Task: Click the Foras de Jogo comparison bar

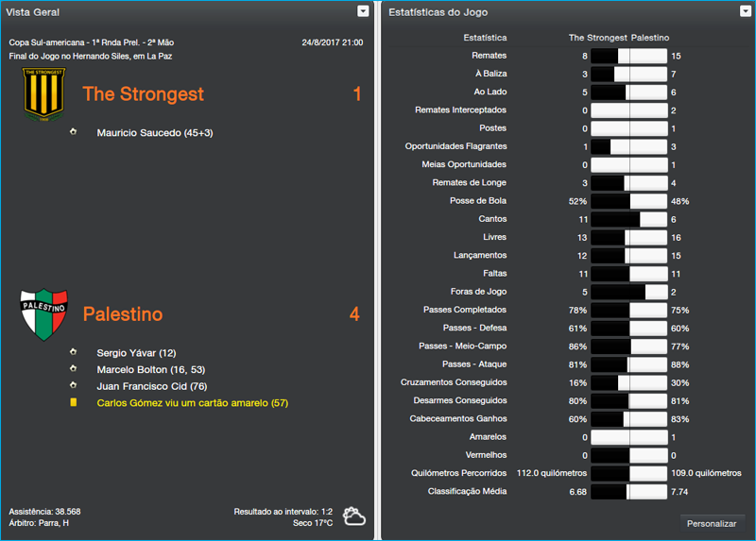Action: 629,292
